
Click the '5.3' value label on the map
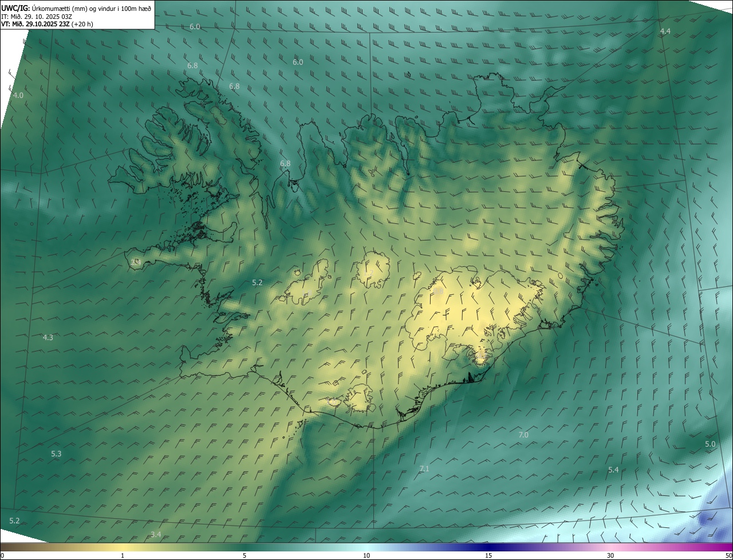[56, 454]
